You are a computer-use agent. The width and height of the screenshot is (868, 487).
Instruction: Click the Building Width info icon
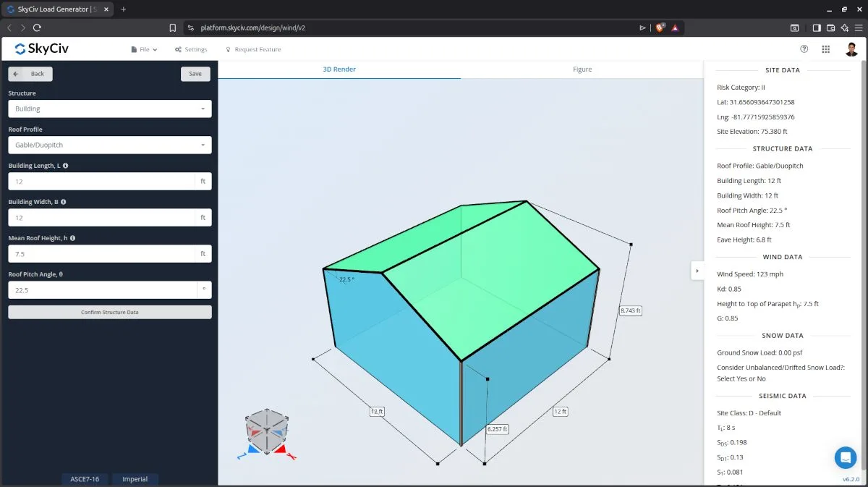tap(64, 202)
